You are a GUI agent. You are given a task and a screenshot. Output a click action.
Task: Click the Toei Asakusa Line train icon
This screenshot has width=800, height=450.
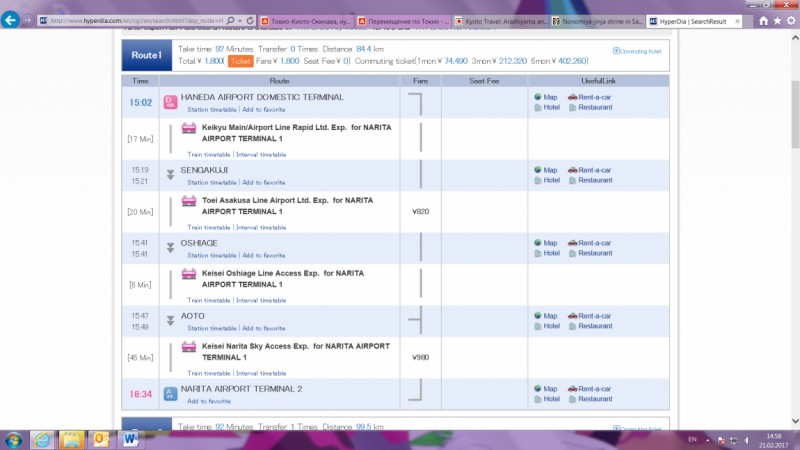pyautogui.click(x=188, y=201)
